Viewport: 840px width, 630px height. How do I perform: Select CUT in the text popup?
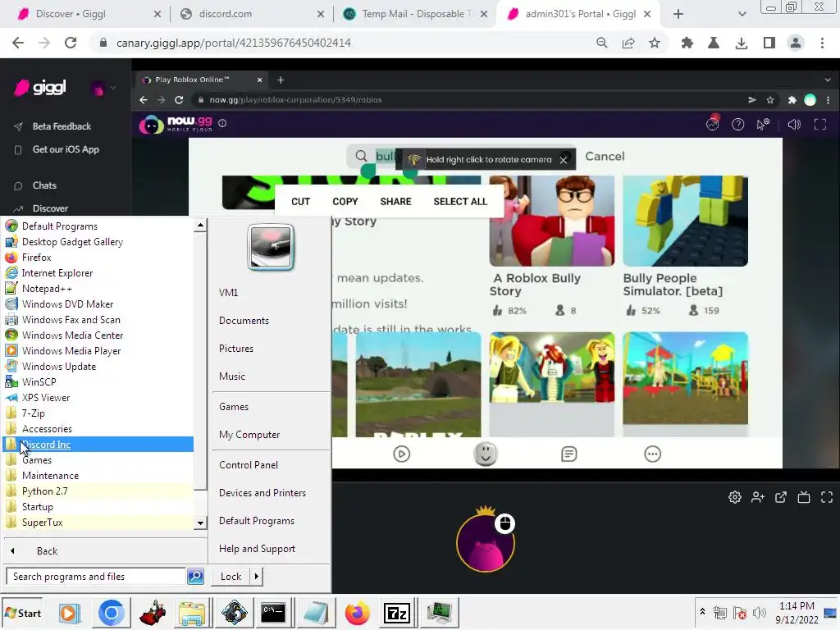pos(300,202)
